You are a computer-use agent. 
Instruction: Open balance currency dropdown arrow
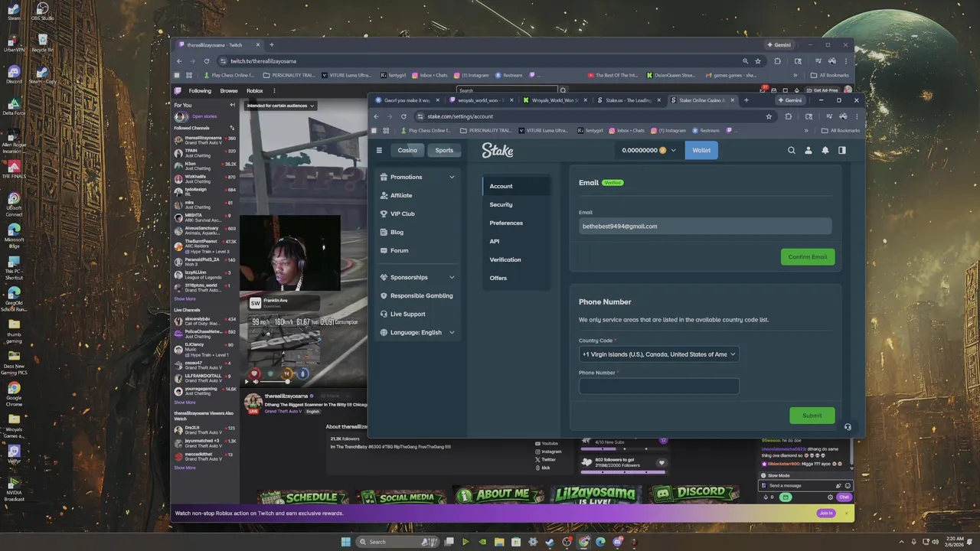pyautogui.click(x=674, y=151)
